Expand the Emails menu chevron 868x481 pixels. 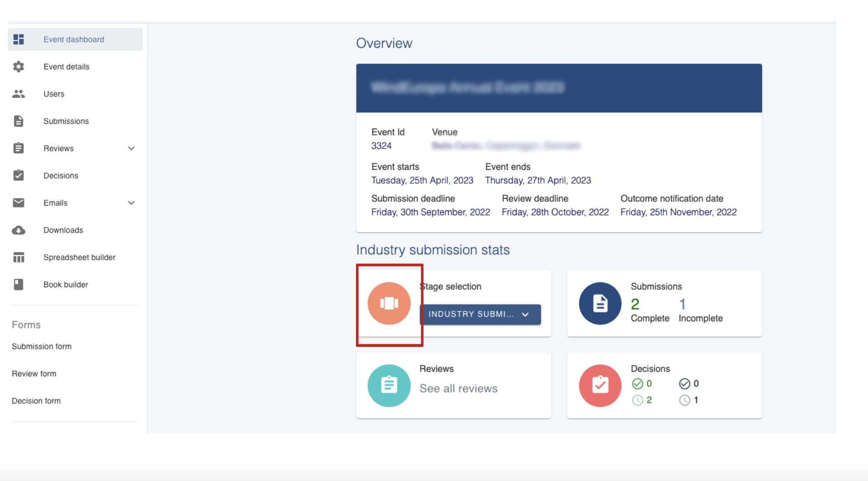pos(131,203)
